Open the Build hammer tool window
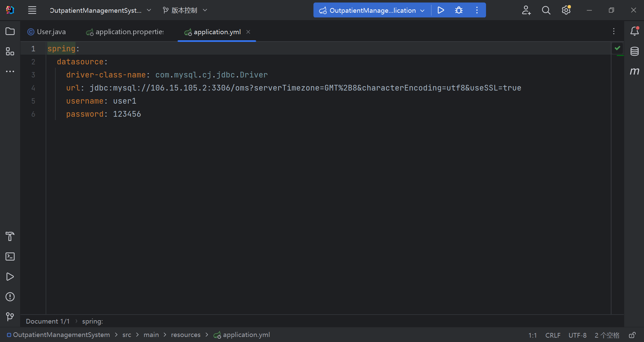 click(x=10, y=236)
